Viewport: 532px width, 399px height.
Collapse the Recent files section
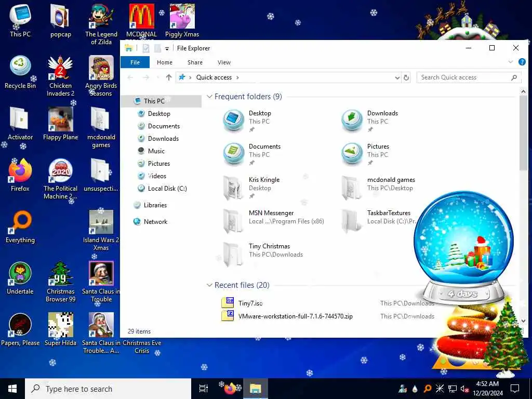click(x=209, y=285)
